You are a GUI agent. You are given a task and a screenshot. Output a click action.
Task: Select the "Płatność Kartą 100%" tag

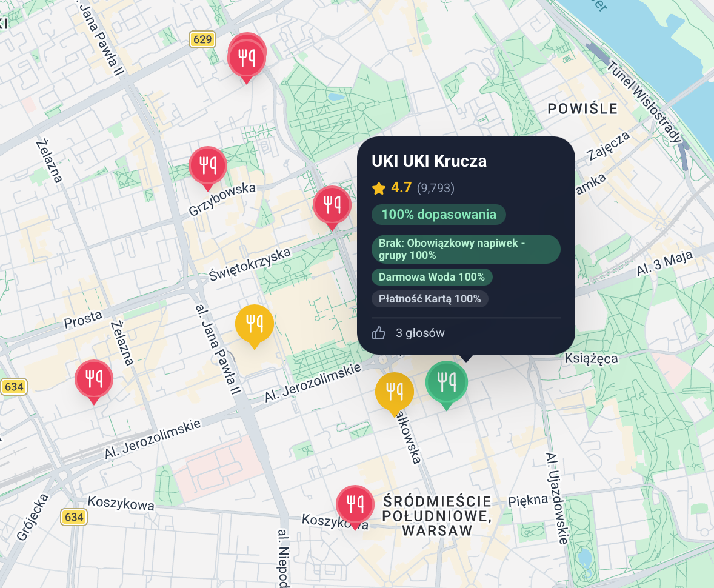(x=429, y=299)
